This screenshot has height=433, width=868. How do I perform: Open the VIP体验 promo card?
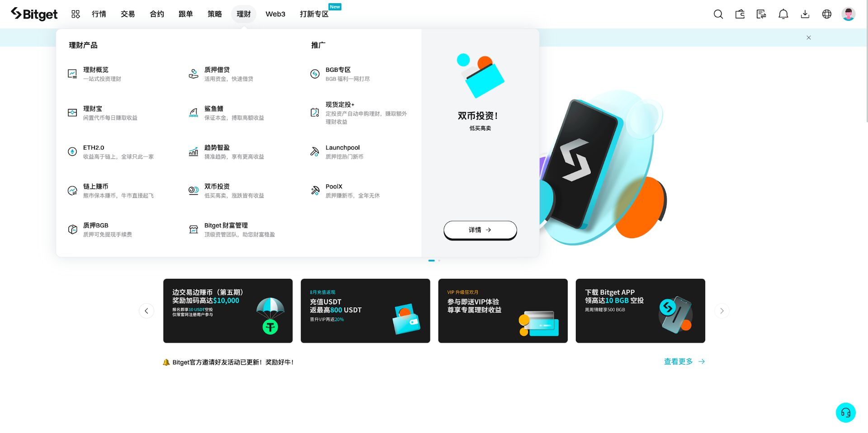click(503, 311)
